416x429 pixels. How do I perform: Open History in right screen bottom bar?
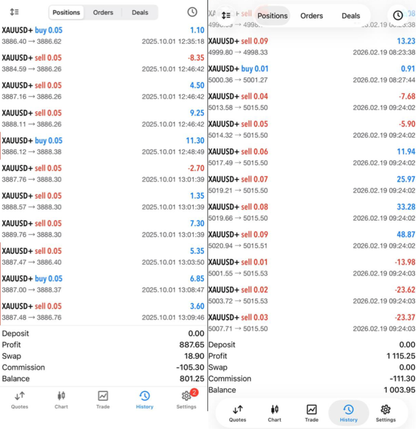pos(349,413)
